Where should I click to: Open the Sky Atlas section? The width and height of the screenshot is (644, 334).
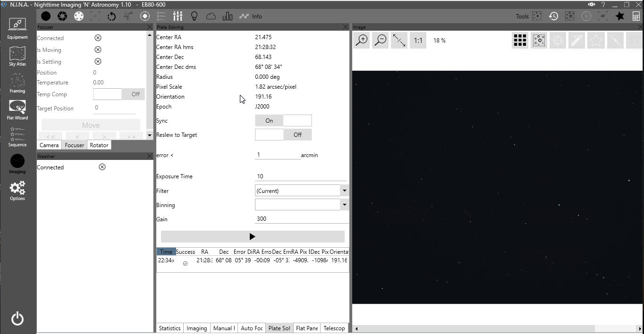pyautogui.click(x=17, y=56)
